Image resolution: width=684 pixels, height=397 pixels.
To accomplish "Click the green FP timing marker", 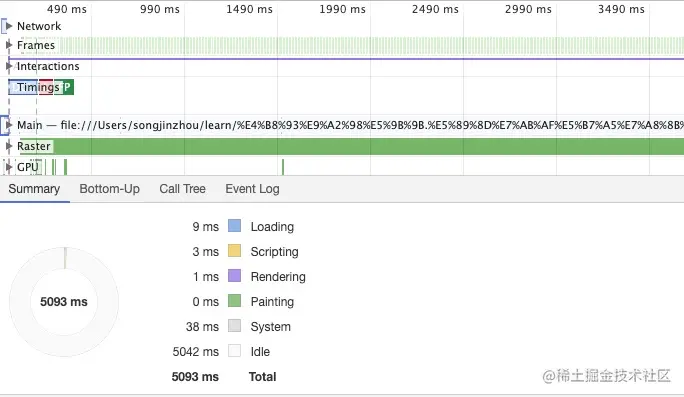I will [x=68, y=87].
